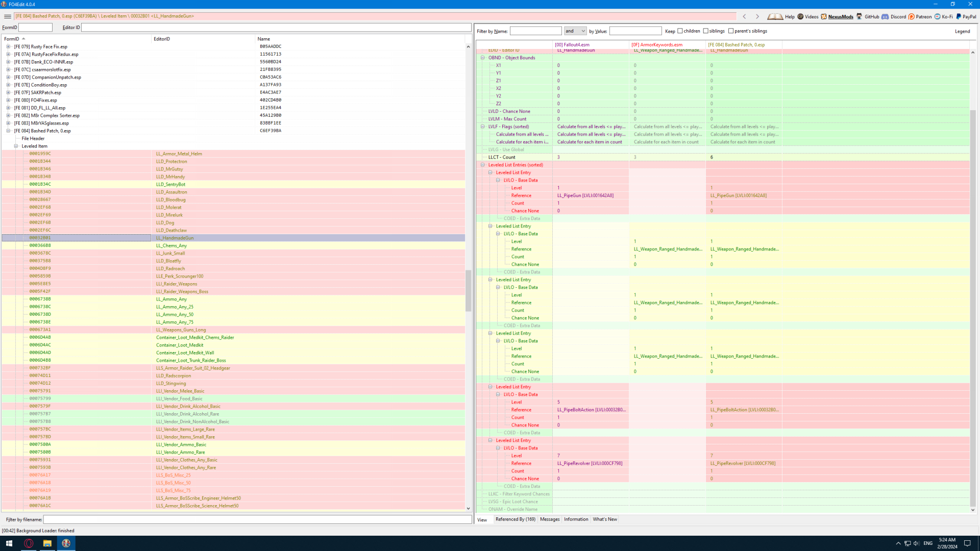
Task: Click the Help book icon
Action: coord(775,16)
